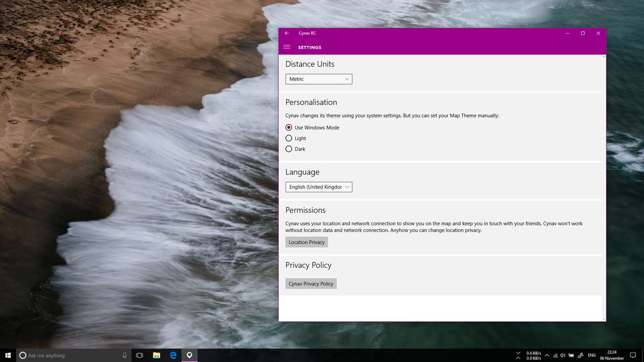Click the Personalisation heading
This screenshot has width=644, height=362.
[311, 102]
